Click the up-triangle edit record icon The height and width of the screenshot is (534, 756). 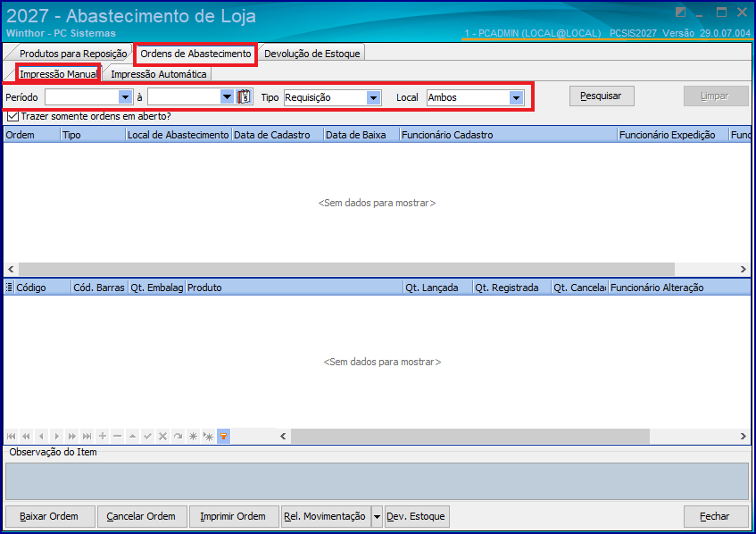(x=133, y=436)
